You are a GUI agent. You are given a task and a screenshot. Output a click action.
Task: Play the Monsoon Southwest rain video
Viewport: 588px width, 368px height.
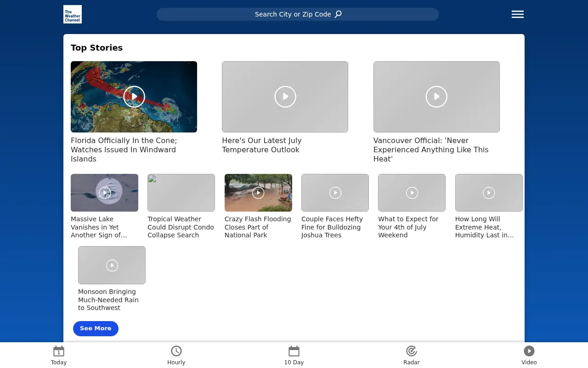(x=112, y=265)
